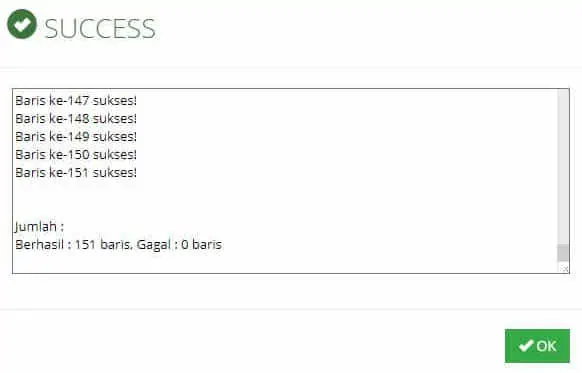Place cursor on 'Baris ke-148 sukses!' line

[x=76, y=119]
